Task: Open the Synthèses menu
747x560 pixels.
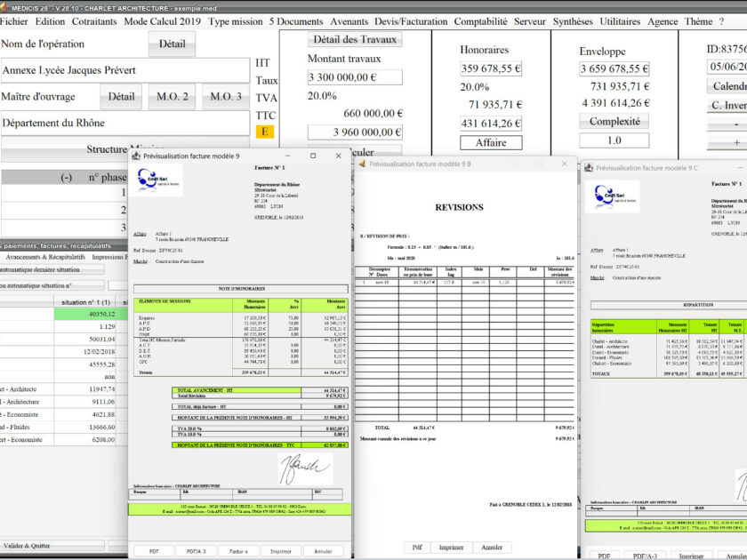Action: (573, 21)
